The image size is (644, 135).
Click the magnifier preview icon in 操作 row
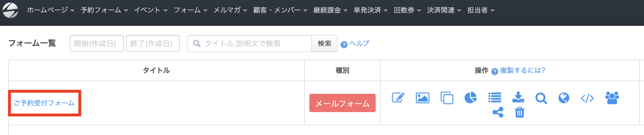pyautogui.click(x=541, y=98)
